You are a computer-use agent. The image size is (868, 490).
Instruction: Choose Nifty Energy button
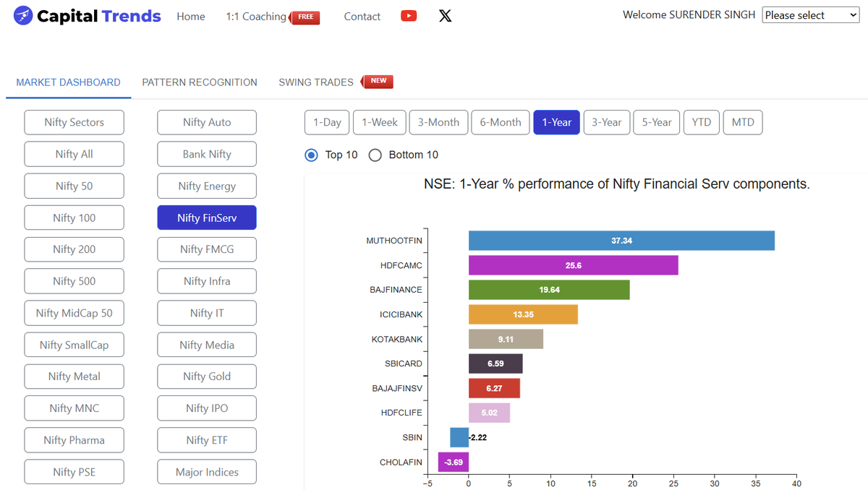(x=207, y=186)
